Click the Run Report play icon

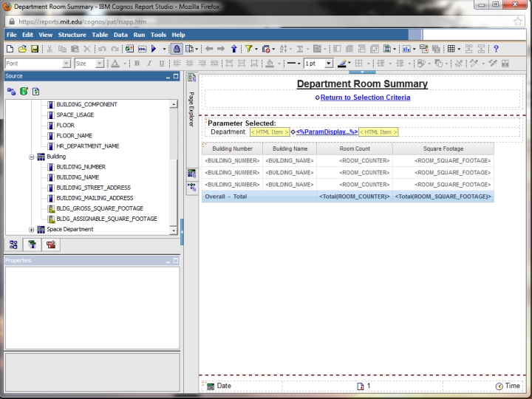click(153, 49)
